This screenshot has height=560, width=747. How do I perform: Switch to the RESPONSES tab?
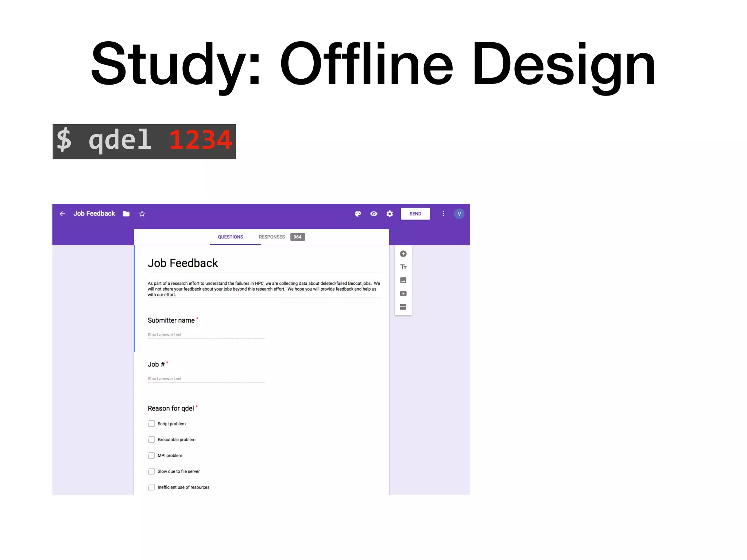272,237
